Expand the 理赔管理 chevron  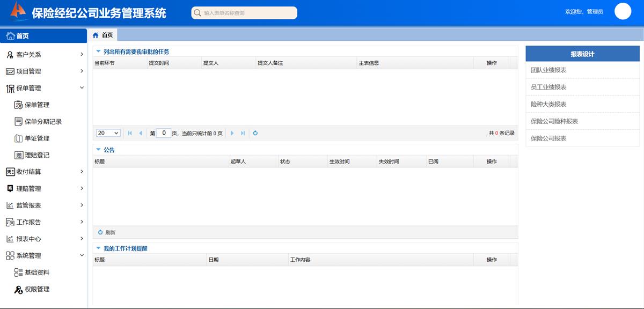tap(82, 189)
